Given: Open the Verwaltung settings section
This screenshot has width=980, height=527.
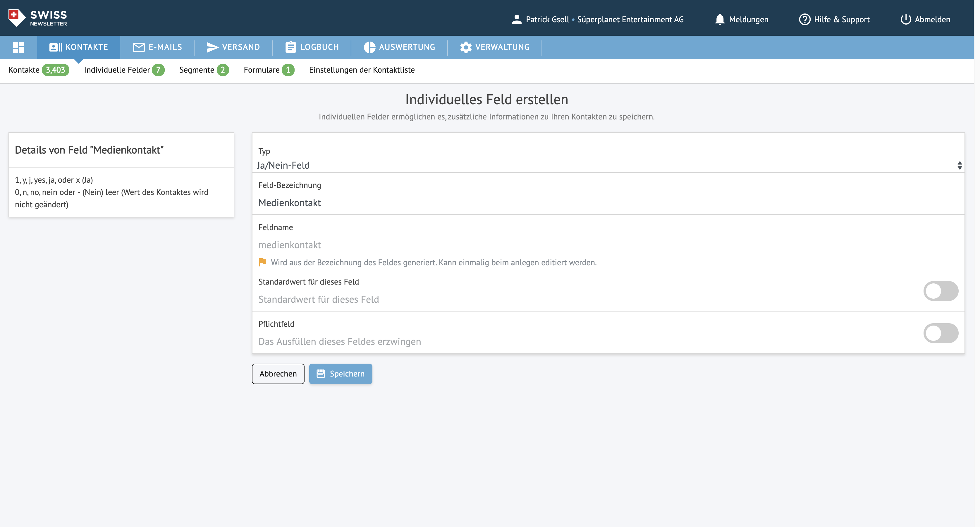Looking at the screenshot, I should click(x=495, y=47).
